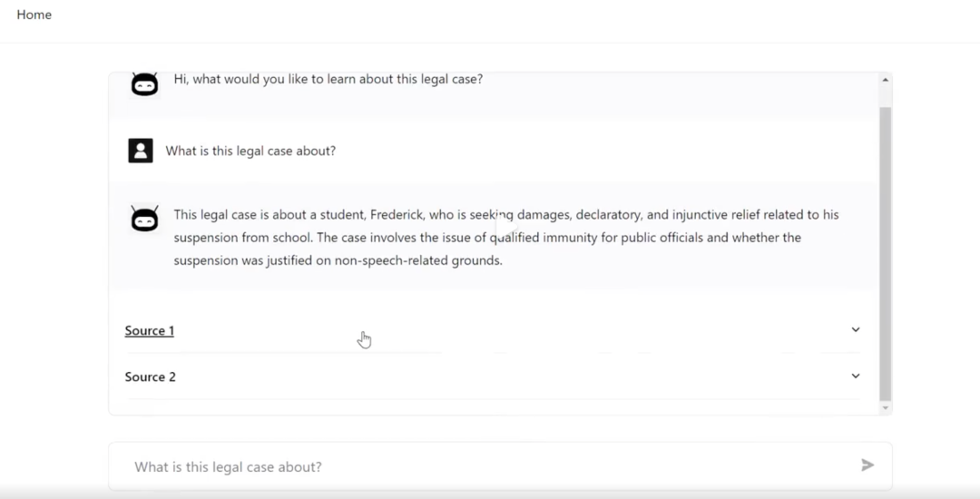Click the chat scrollbar up arrow
This screenshot has height=499, width=980.
click(886, 81)
